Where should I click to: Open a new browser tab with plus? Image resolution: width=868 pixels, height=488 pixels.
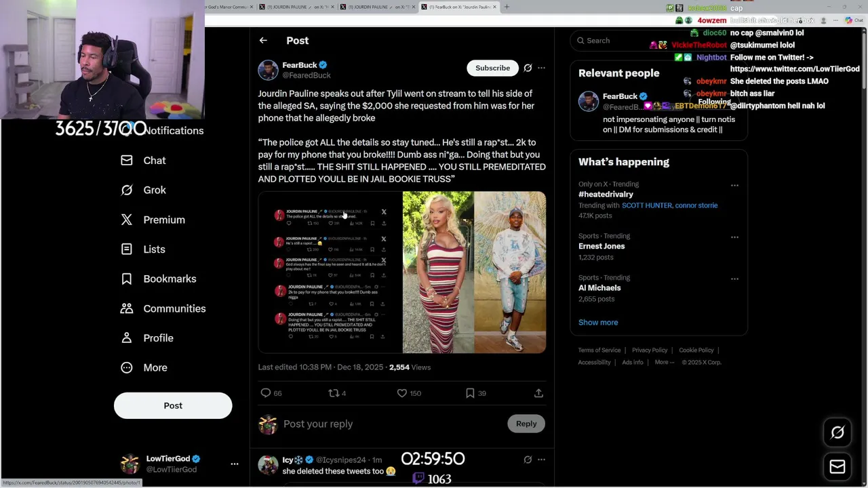point(507,7)
